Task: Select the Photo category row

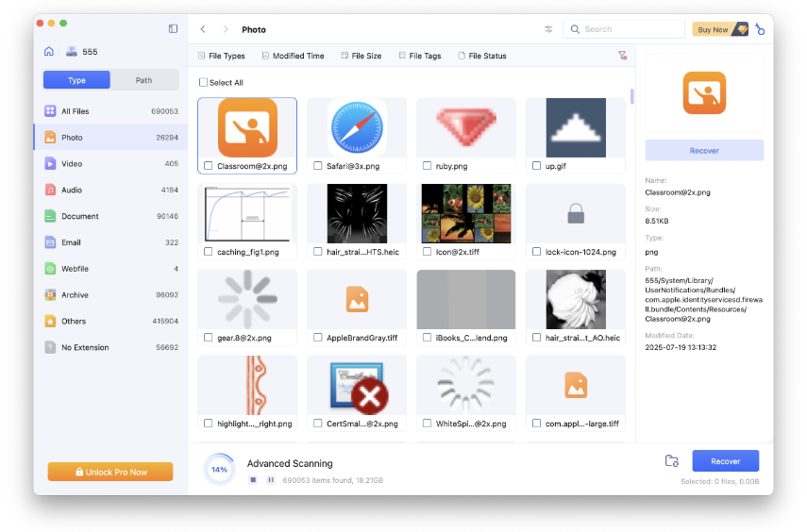Action: (x=110, y=138)
